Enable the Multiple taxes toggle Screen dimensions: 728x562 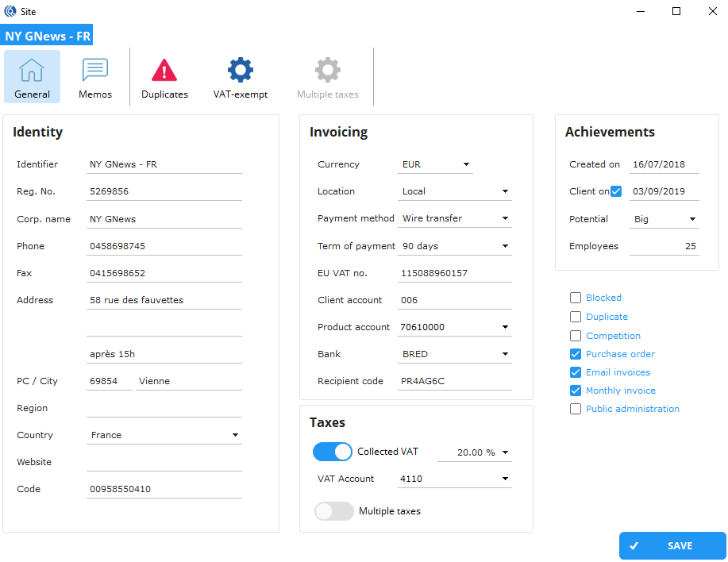click(334, 511)
